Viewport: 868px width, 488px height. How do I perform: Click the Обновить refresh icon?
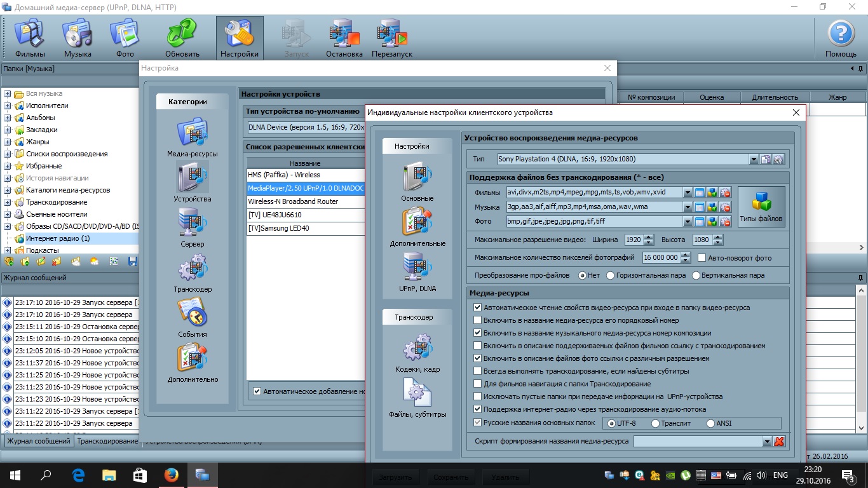click(x=182, y=38)
